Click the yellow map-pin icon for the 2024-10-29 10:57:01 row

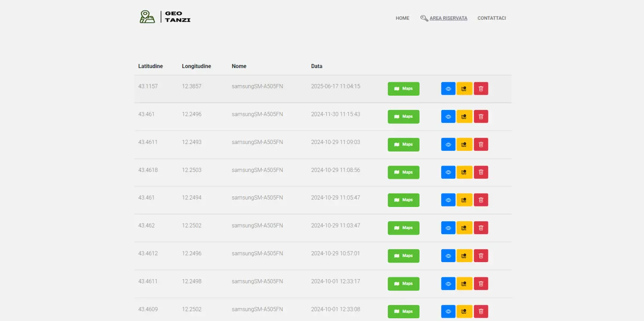(464, 256)
